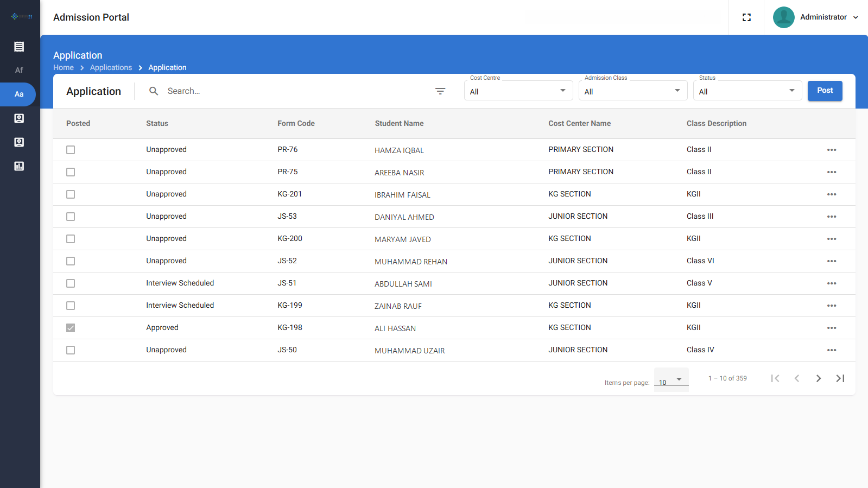
Task: Go to first page of results
Action: click(x=775, y=378)
